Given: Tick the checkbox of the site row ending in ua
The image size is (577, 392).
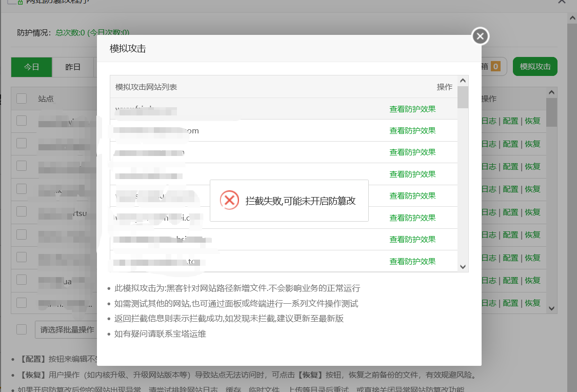Looking at the screenshot, I should pos(22,280).
